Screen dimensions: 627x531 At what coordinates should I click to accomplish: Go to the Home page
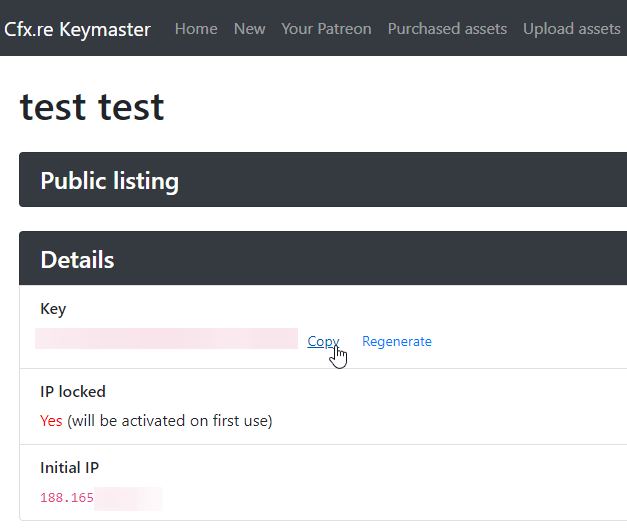[x=196, y=29]
